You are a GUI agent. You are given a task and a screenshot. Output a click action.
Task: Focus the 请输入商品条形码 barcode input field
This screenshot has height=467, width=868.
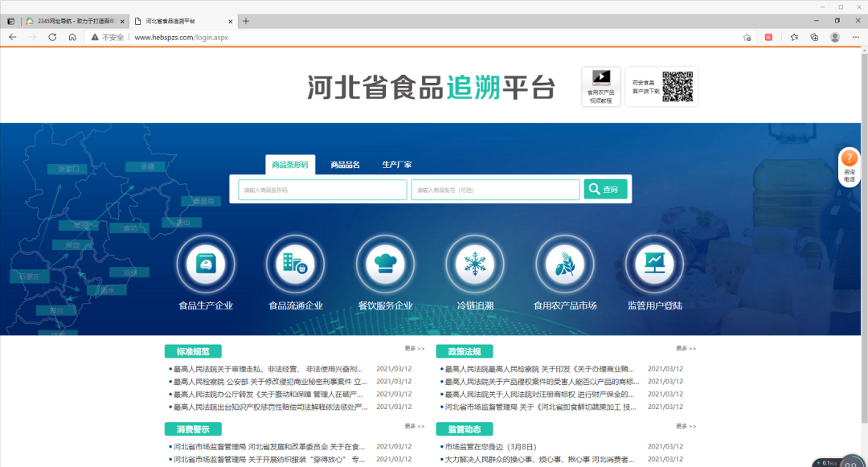322,190
